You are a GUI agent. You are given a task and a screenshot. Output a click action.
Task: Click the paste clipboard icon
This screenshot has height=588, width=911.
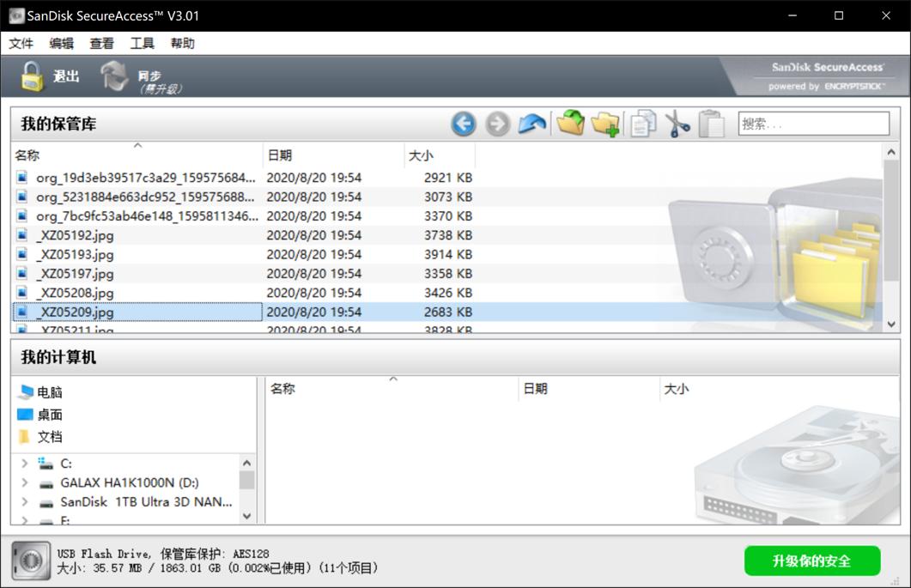(x=709, y=124)
